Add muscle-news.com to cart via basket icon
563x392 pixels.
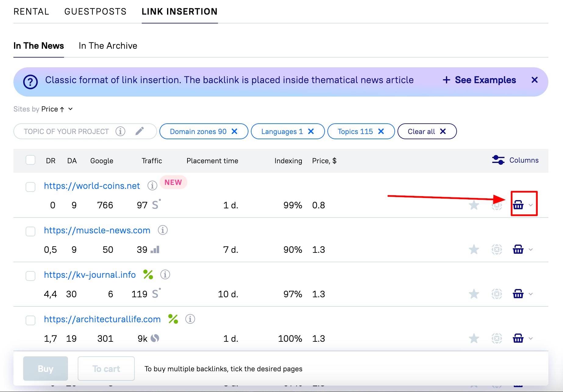[518, 249]
